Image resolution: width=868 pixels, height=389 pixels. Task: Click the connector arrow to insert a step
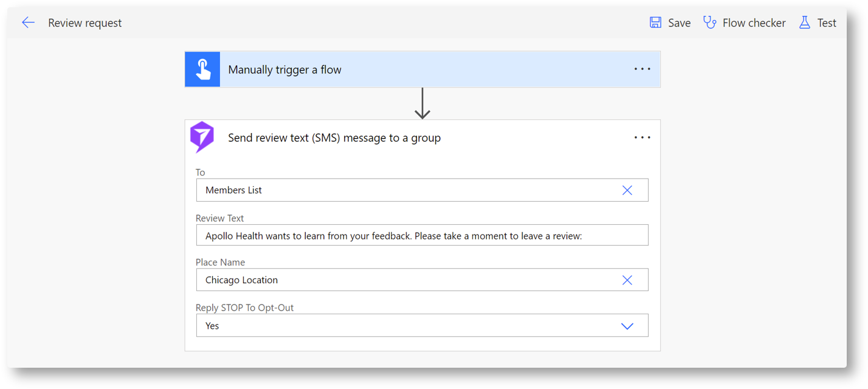point(422,104)
